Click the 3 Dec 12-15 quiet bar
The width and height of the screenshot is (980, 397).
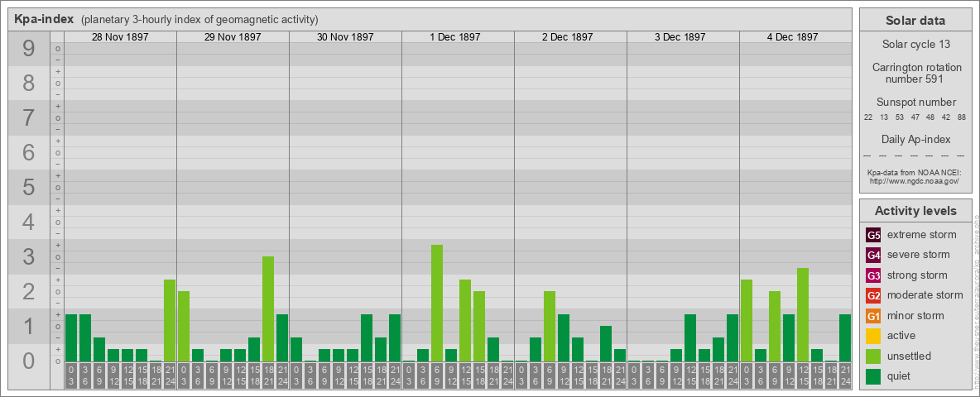[690, 338]
